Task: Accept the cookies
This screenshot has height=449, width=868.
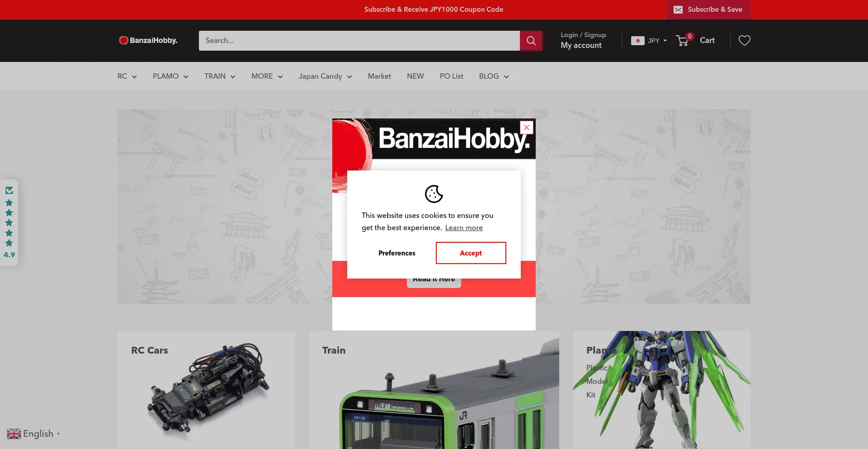Action: point(471,253)
